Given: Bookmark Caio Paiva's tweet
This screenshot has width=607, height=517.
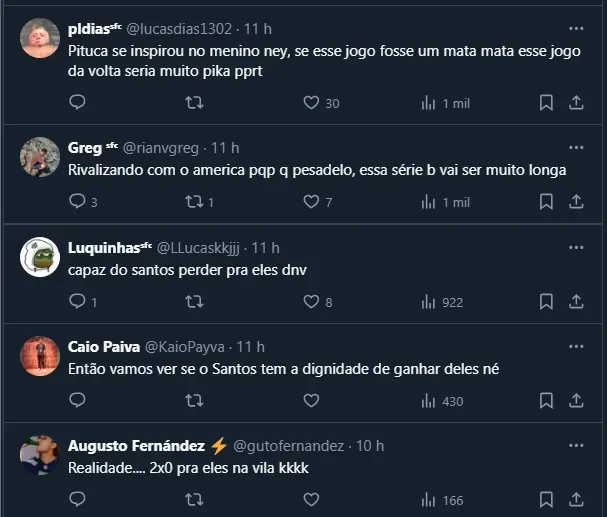Looking at the screenshot, I should [546, 400].
